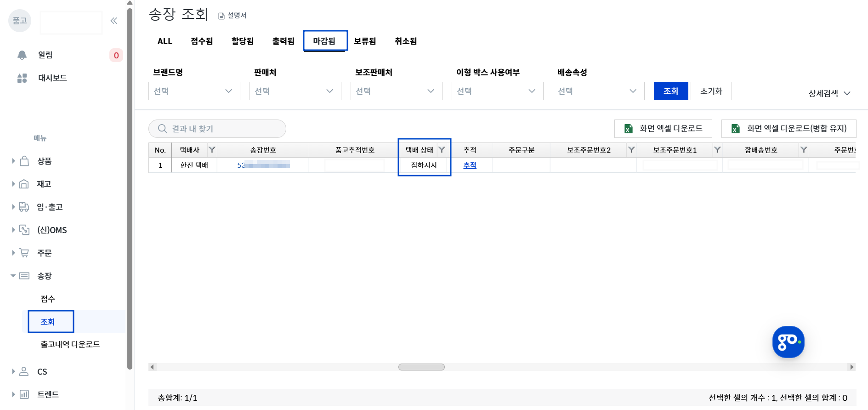This screenshot has width=868, height=410.
Task: Click the table horizontal scrollbar thumb
Action: click(x=421, y=367)
